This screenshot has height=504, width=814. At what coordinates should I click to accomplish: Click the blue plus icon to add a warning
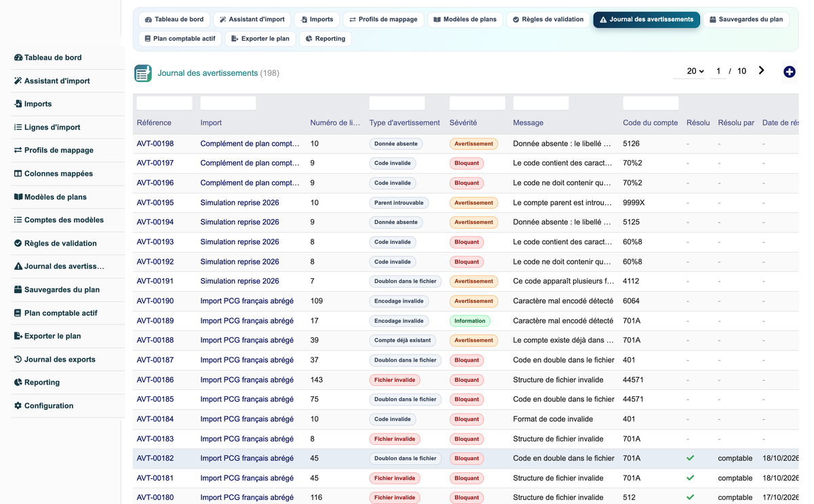coord(790,71)
